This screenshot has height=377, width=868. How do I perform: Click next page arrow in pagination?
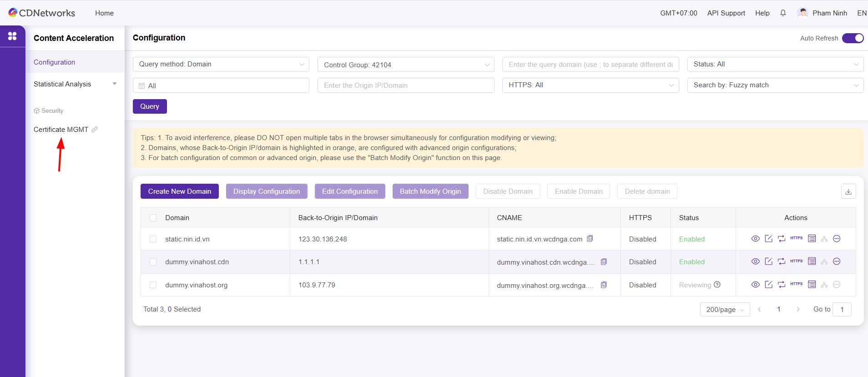point(798,309)
